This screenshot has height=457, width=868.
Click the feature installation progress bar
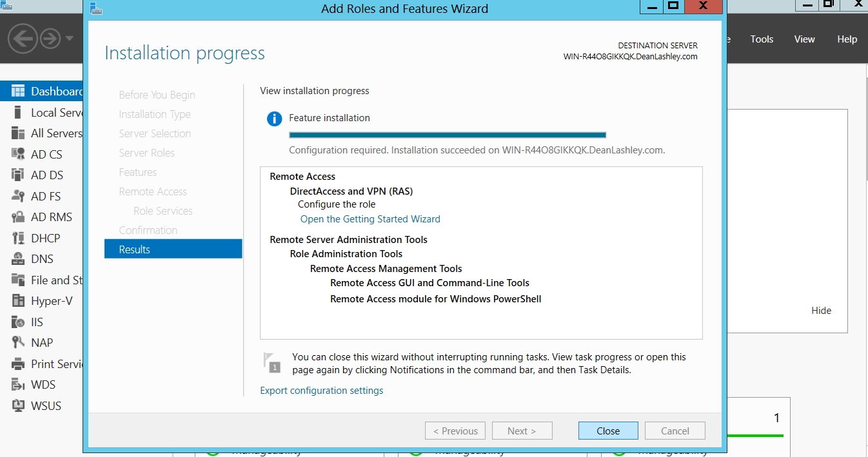447,135
